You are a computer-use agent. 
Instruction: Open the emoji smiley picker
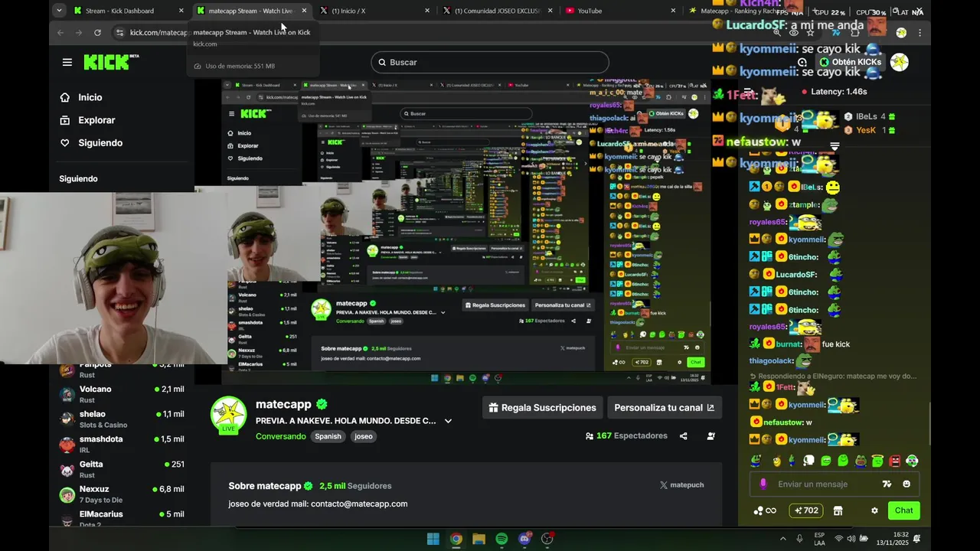pos(906,484)
